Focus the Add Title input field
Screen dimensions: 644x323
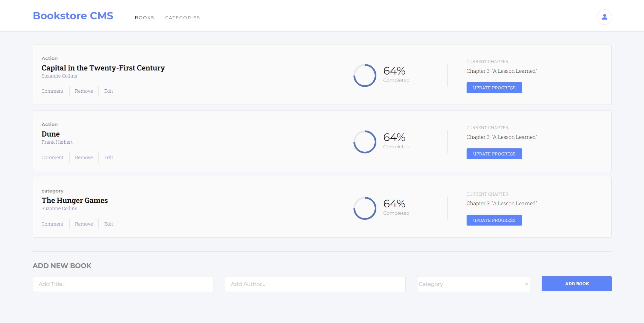pos(123,284)
